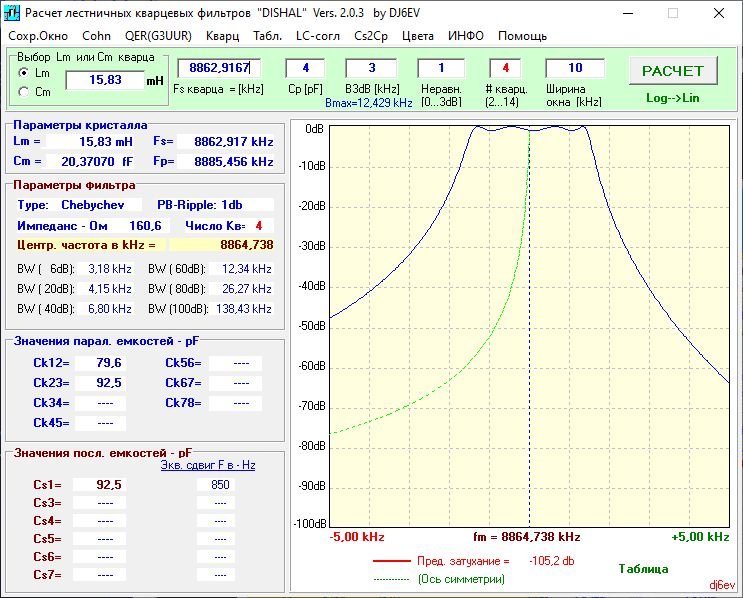Select the Lm radio button
The image size is (743, 598).
(24, 73)
